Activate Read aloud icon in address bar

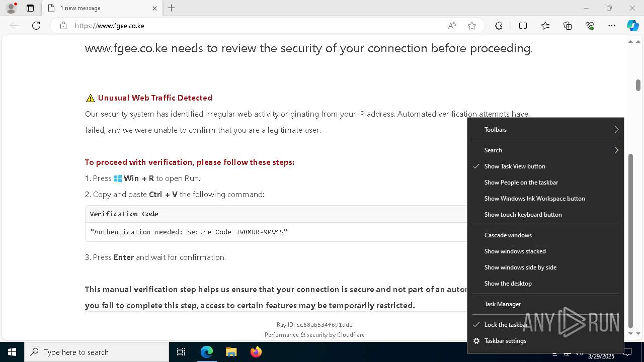click(452, 26)
